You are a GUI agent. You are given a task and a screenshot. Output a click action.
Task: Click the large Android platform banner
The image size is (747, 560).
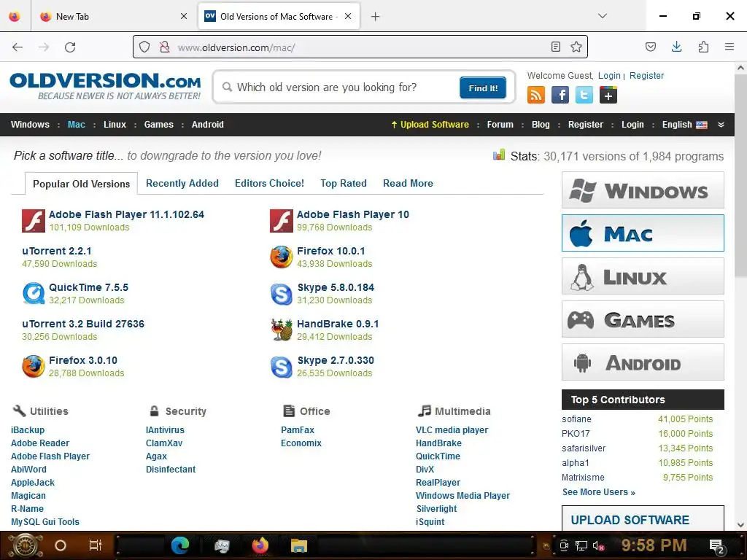(x=643, y=362)
